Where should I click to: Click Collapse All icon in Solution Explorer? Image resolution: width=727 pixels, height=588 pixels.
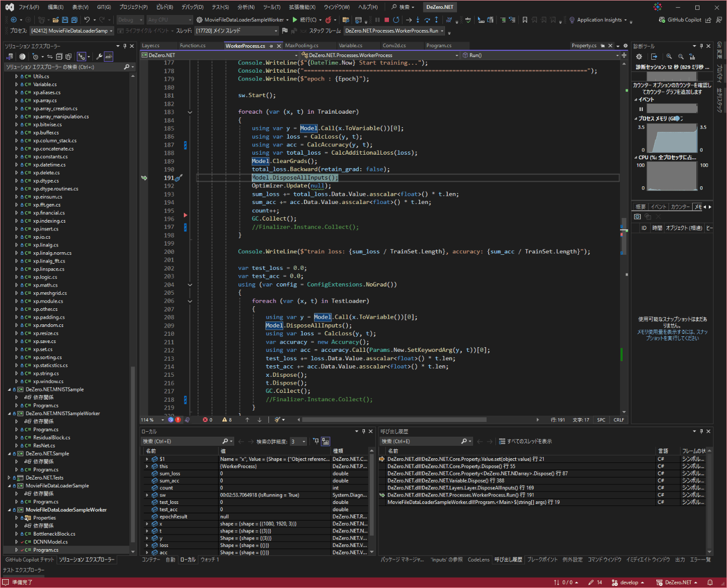click(59, 57)
